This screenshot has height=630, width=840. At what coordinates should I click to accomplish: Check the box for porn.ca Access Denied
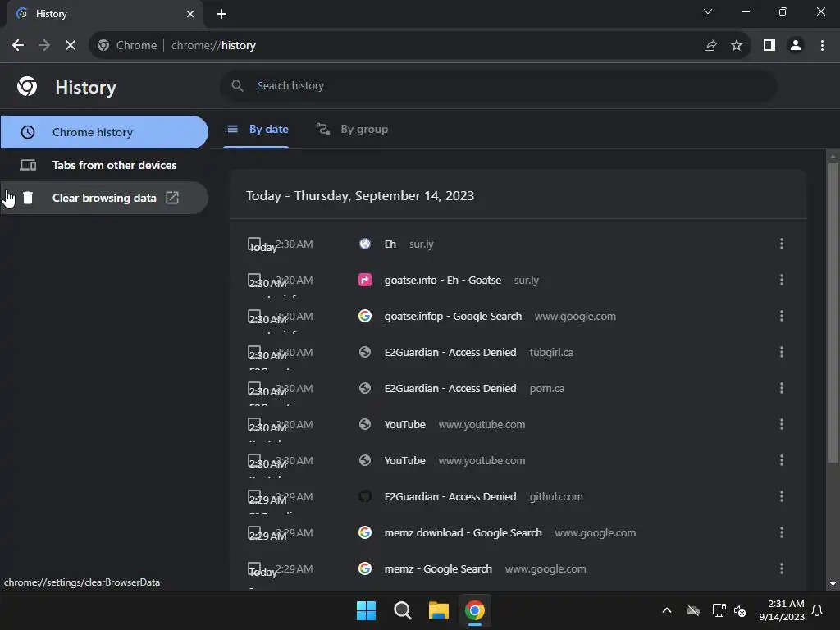pos(254,388)
